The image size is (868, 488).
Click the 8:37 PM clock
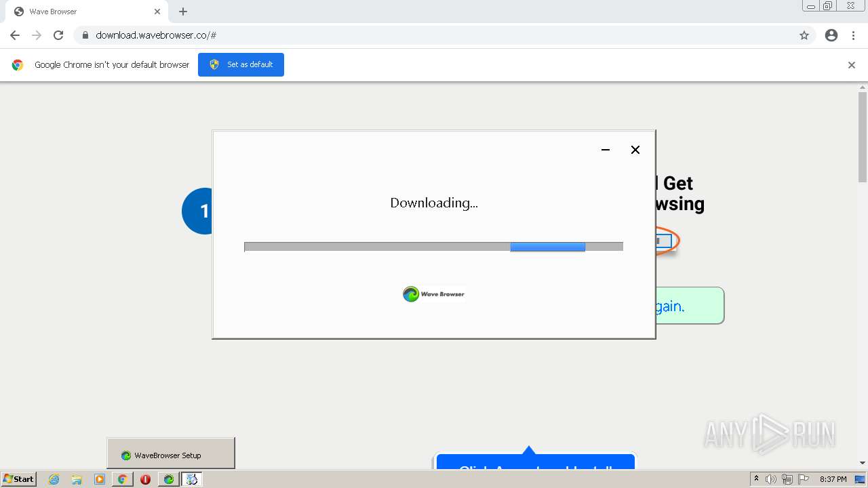click(833, 479)
